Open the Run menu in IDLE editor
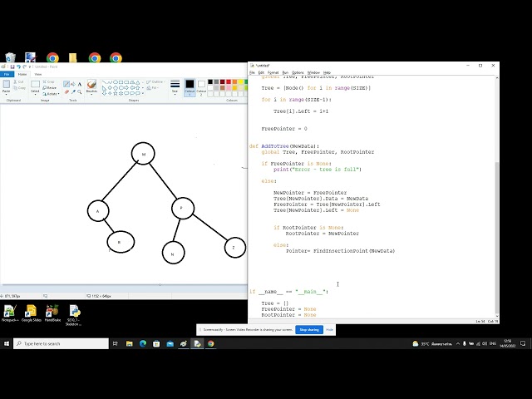This screenshot has width=532, height=399. point(285,72)
